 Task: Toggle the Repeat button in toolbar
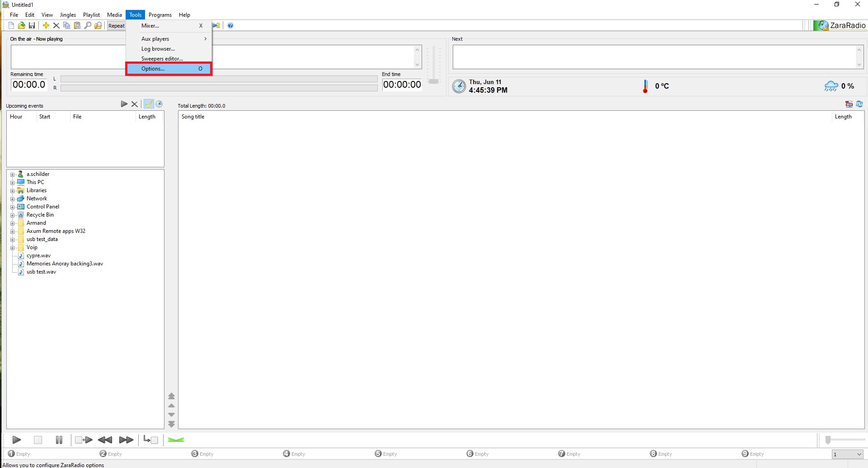(x=116, y=26)
